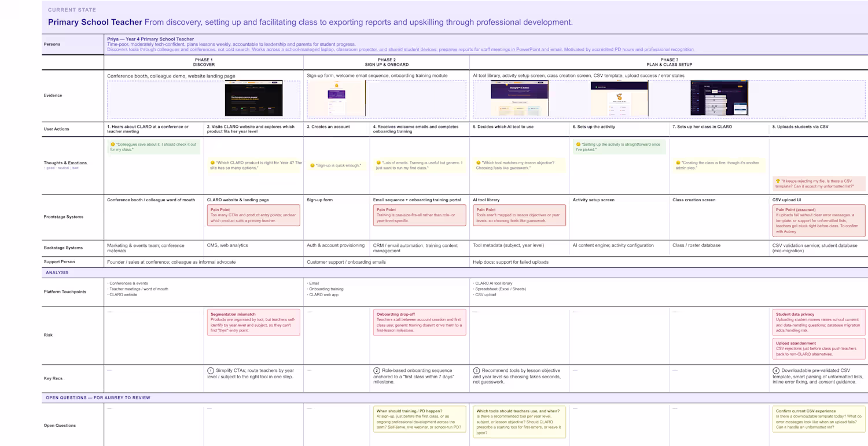Viewport: 868px width, 446px height.
Task: Click "Spreadsheet (Excel / Sheets)" touchpoint
Action: [x=501, y=289]
